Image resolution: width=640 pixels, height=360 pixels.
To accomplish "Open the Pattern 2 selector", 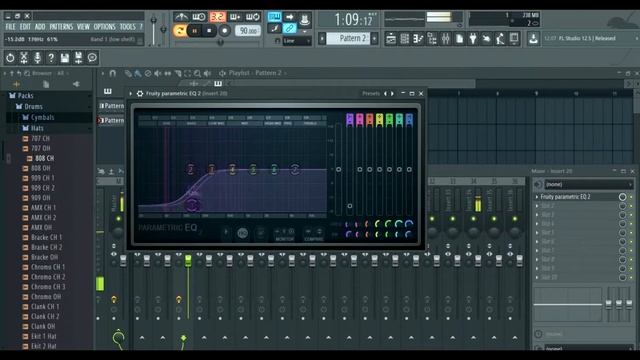I will click(x=348, y=39).
